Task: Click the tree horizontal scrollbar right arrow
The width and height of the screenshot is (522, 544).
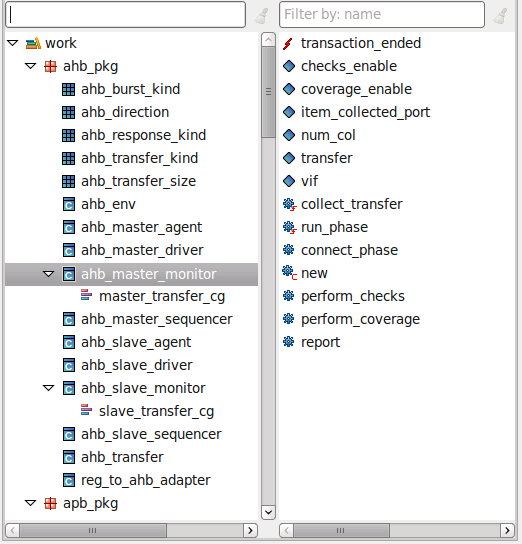Action: pyautogui.click(x=250, y=530)
